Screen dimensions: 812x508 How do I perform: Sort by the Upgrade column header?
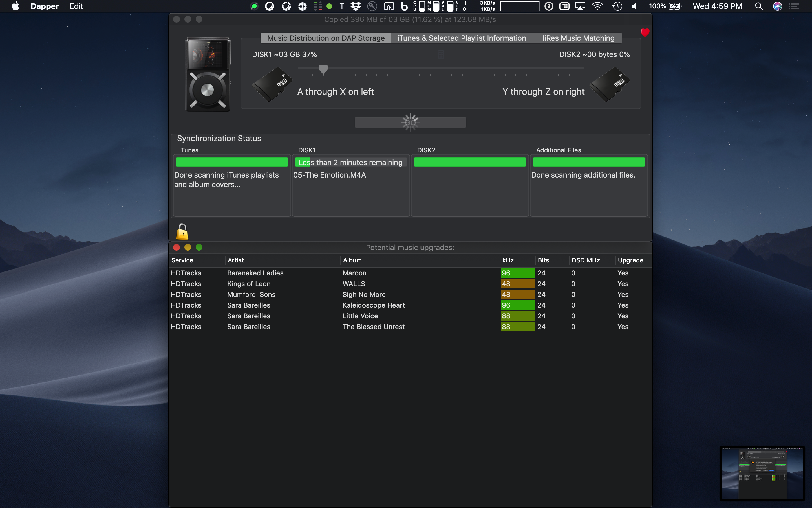[x=634, y=260]
